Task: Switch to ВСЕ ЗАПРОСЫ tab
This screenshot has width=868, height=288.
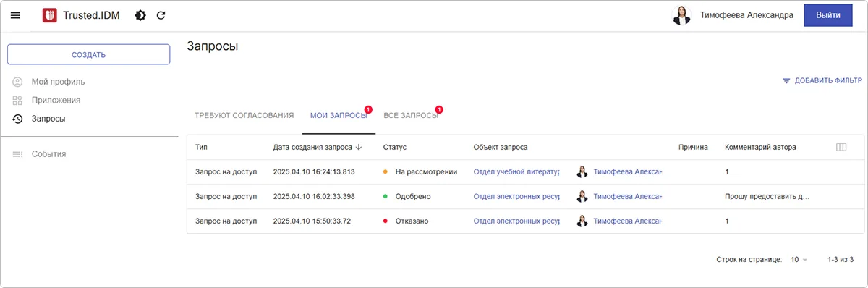Action: [411, 116]
